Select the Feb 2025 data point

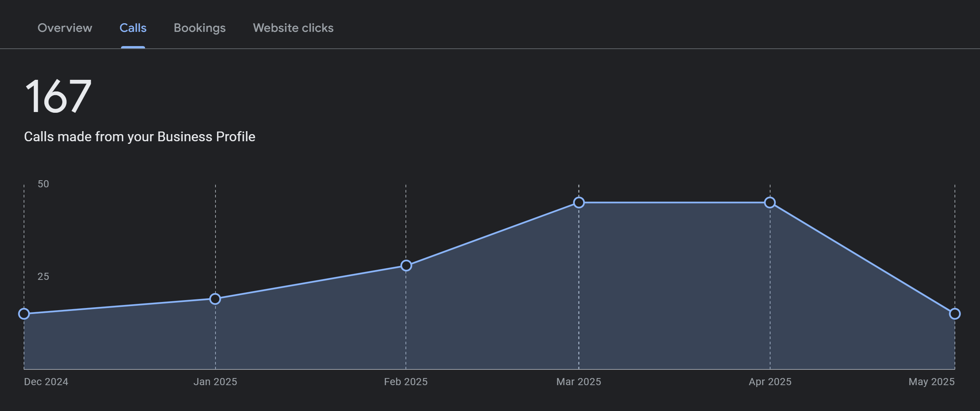point(406,265)
